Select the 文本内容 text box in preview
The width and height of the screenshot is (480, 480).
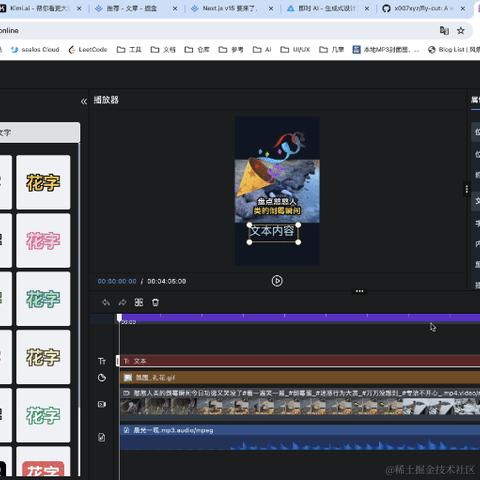point(273,233)
